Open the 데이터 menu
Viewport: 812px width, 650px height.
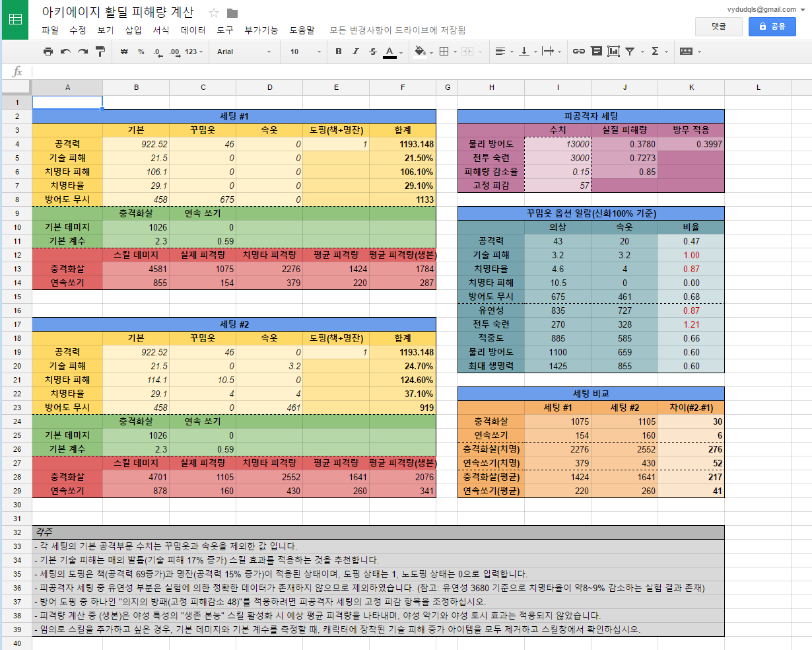(x=193, y=30)
